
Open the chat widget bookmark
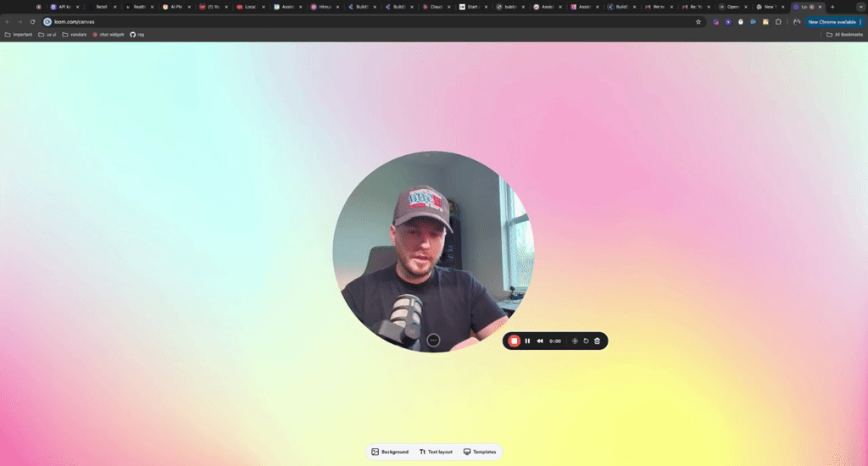108,34
